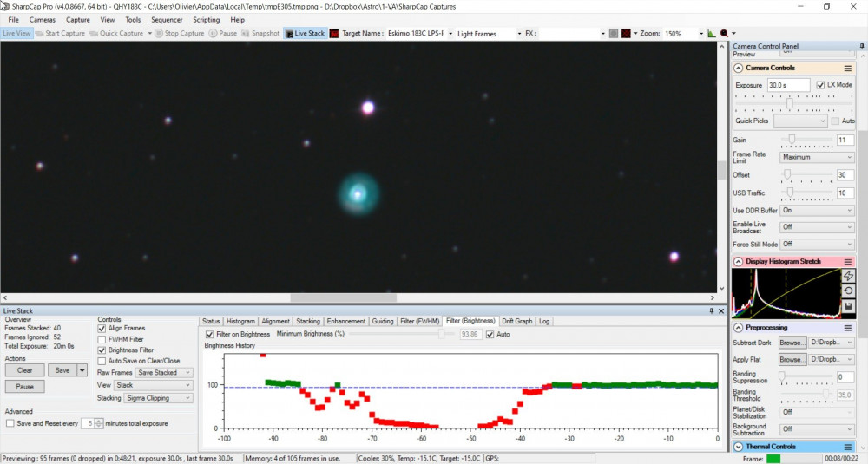Click the Save button in Actions
This screenshot has height=464, width=868.
(62, 370)
